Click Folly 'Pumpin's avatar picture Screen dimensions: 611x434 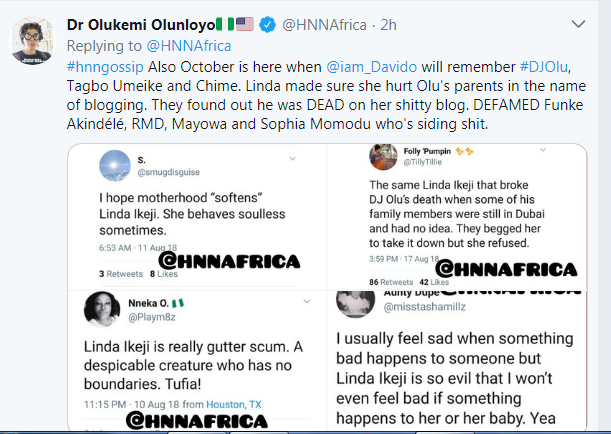point(383,157)
